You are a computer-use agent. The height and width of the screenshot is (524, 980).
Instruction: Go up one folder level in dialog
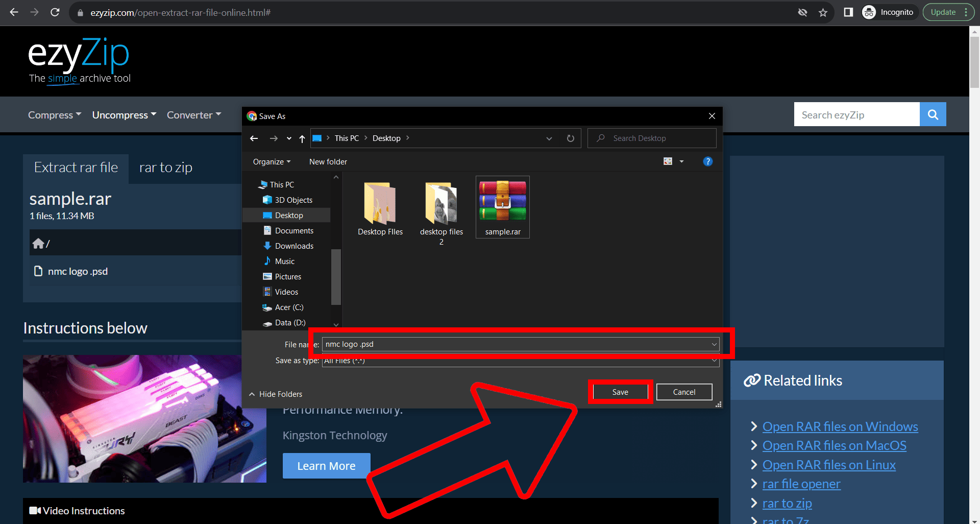[302, 138]
